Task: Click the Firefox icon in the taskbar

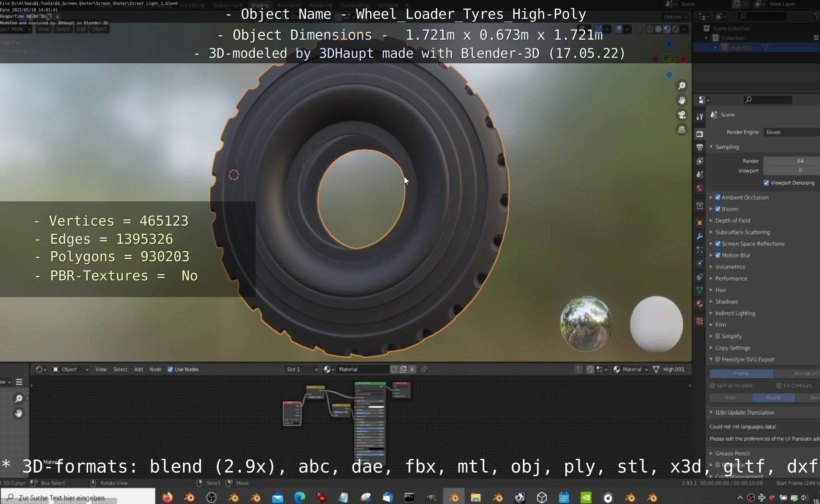Action: (x=167, y=497)
